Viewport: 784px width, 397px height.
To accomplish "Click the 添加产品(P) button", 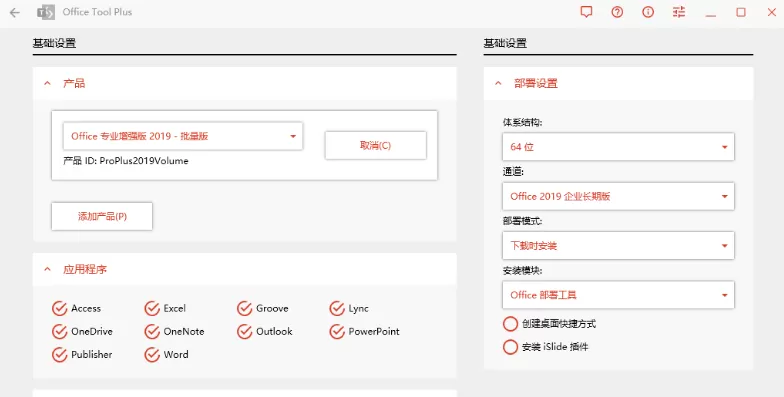I will tap(102, 216).
